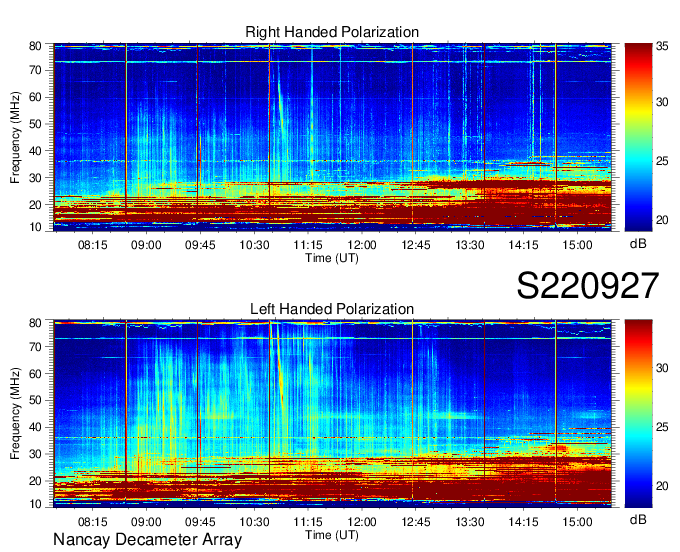Click the 11:15 time tick under Left Handed plot

pyautogui.click(x=308, y=521)
